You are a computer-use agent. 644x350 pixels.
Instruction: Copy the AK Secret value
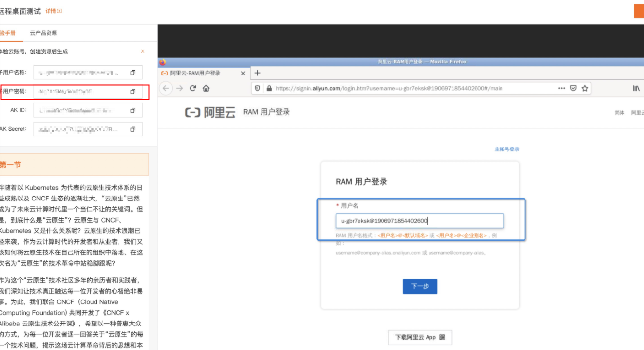click(x=133, y=129)
